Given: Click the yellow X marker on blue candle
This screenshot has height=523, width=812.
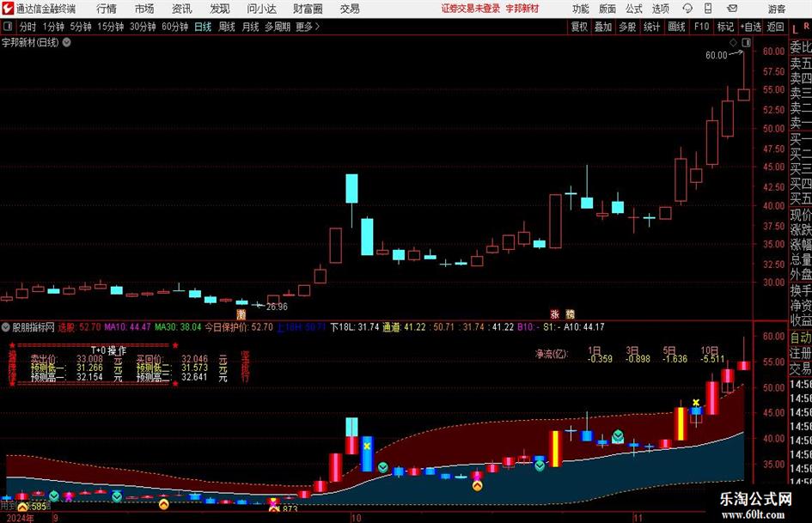Looking at the screenshot, I should pos(367,446).
